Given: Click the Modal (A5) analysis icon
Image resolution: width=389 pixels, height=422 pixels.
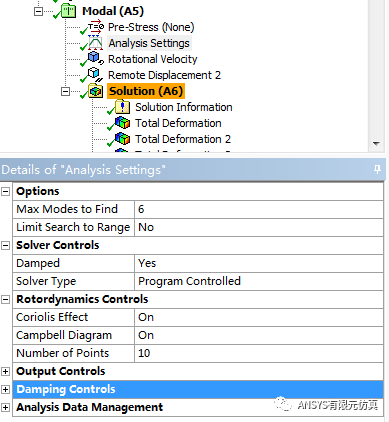Looking at the screenshot, I should (69, 11).
